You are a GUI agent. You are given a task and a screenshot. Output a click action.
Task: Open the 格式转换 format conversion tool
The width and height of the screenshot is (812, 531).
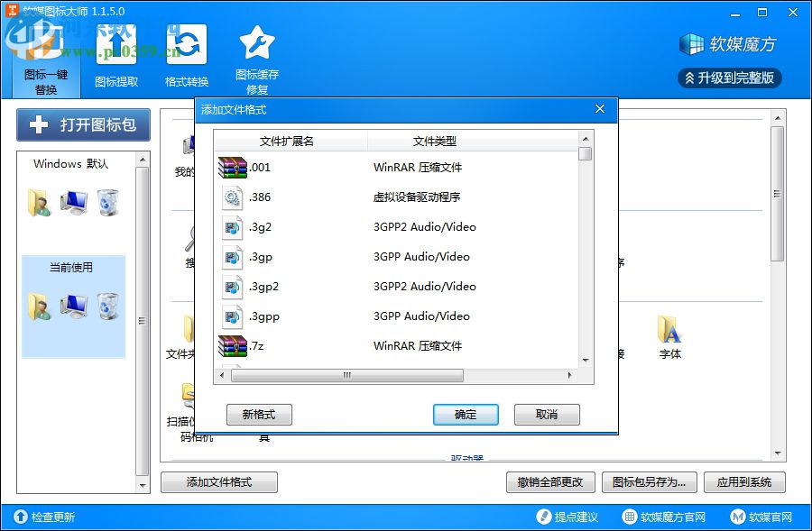[x=186, y=54]
